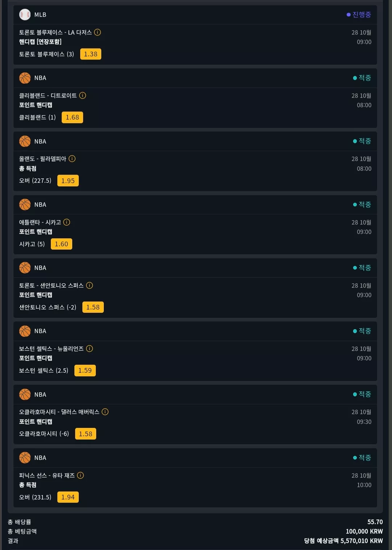Show info for 오클라호마시티 - 댈러스 매버릭스

click(x=105, y=412)
